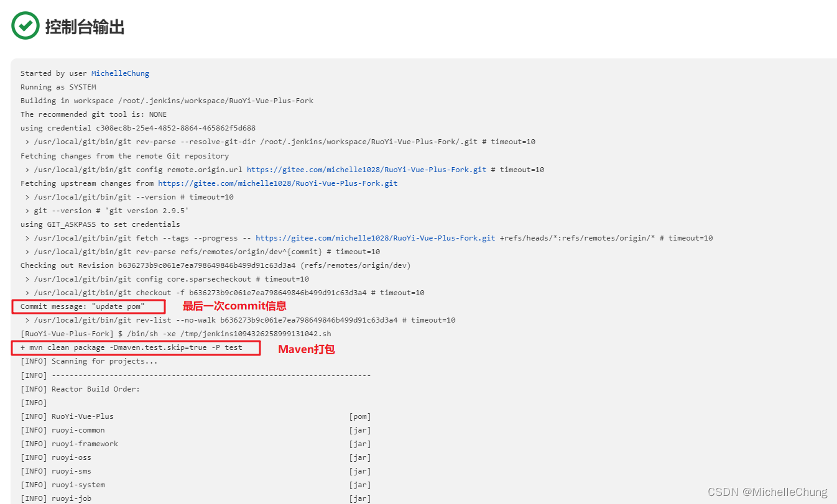Click the 'Checking out Revision b636273b' line
The image size is (837, 504).
[x=216, y=265]
